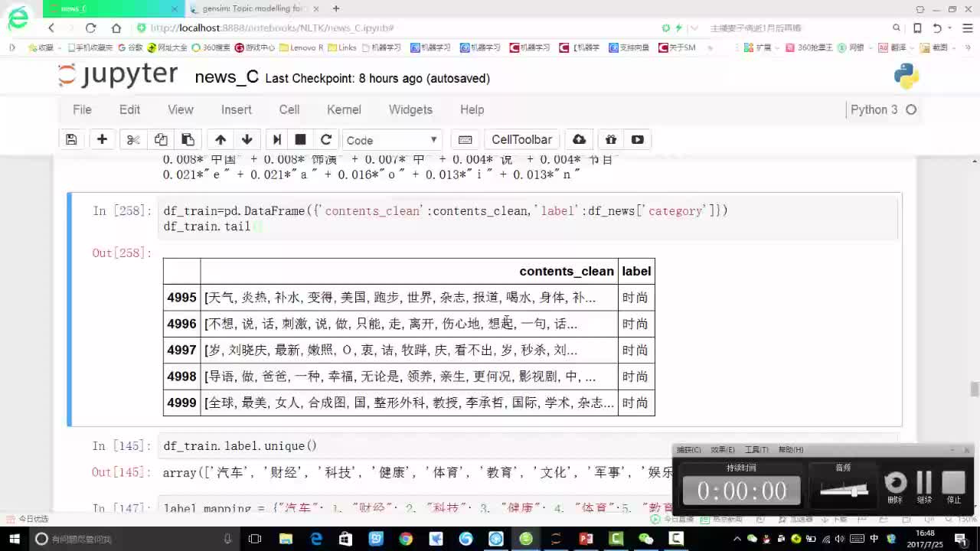
Task: Click the cloud upload toolbar icon
Action: point(580,139)
